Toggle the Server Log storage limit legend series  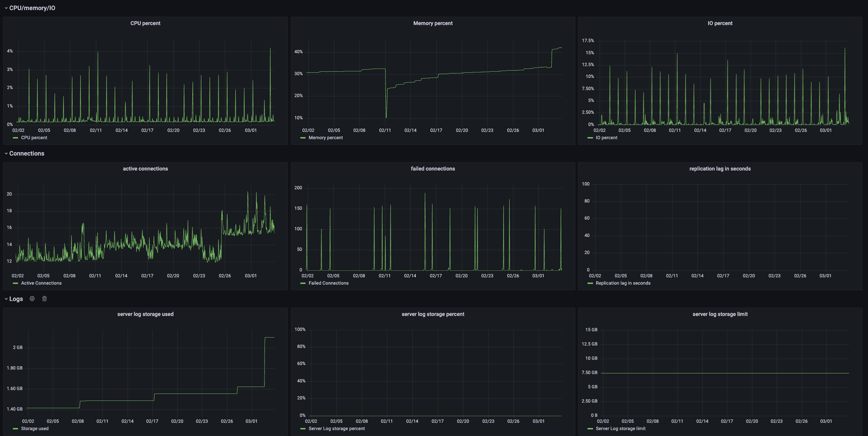coord(620,429)
